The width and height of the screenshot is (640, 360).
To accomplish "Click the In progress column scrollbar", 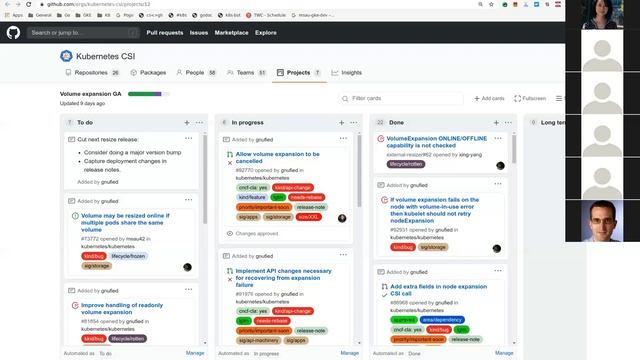I will click(360, 171).
